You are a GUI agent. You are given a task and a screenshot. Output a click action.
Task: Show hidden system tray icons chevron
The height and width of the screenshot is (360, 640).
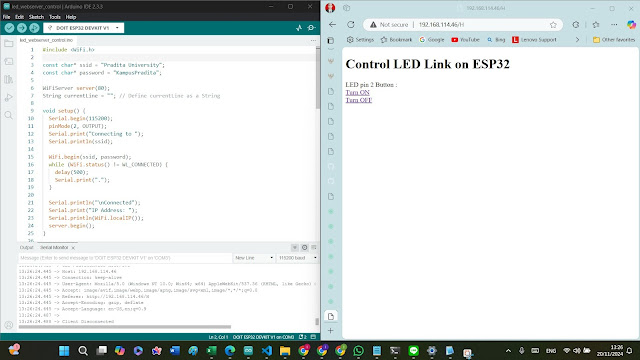pyautogui.click(x=508, y=351)
